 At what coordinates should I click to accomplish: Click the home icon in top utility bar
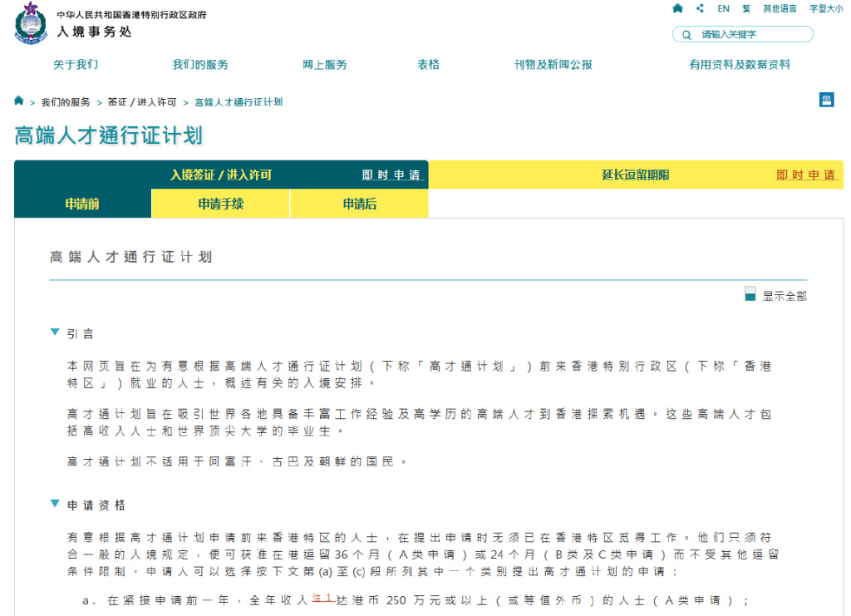[x=678, y=8]
